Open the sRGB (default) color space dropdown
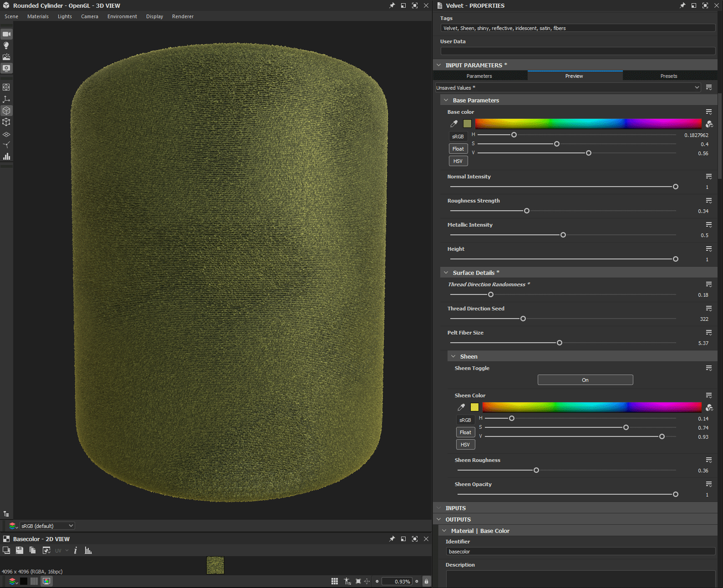Viewport: 723px width, 588px height. [47, 526]
